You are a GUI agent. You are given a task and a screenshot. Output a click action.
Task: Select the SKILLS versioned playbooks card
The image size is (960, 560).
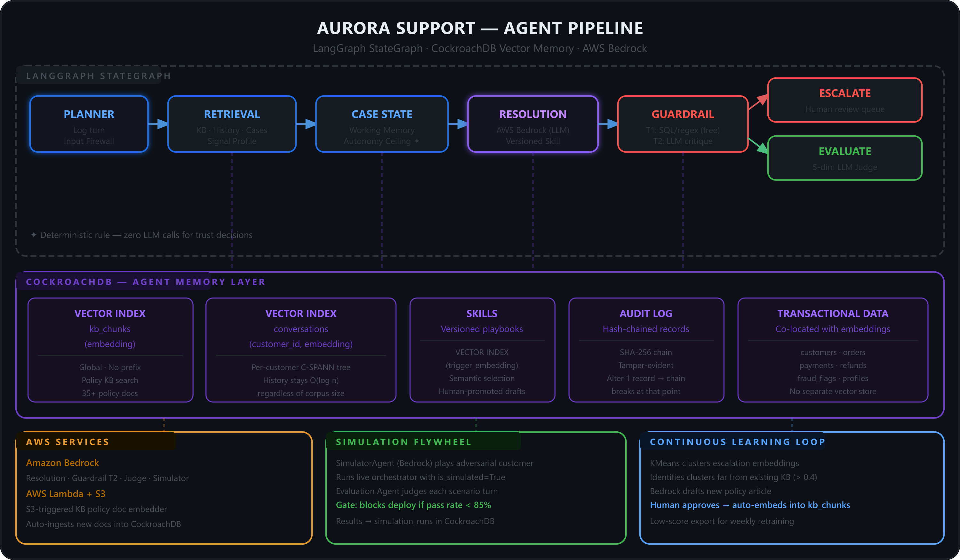coord(482,350)
